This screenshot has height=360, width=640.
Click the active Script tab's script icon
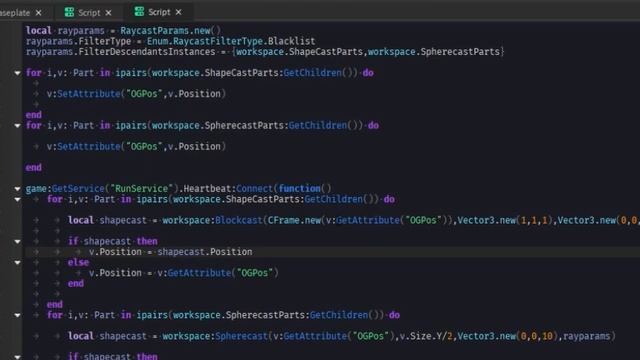139,12
